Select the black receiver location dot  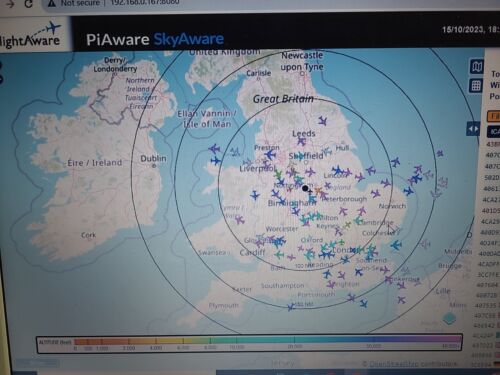(305, 188)
